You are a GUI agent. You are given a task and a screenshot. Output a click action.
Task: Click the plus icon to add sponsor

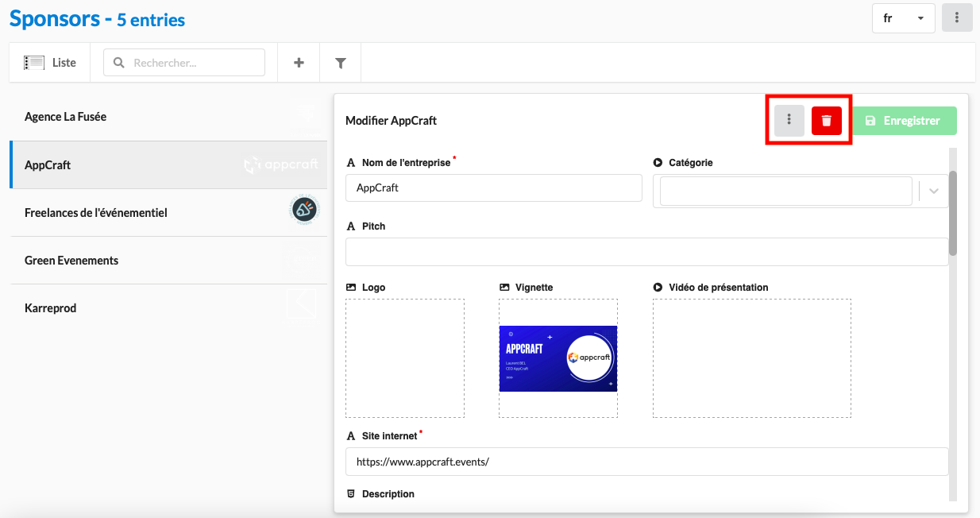[x=299, y=63]
